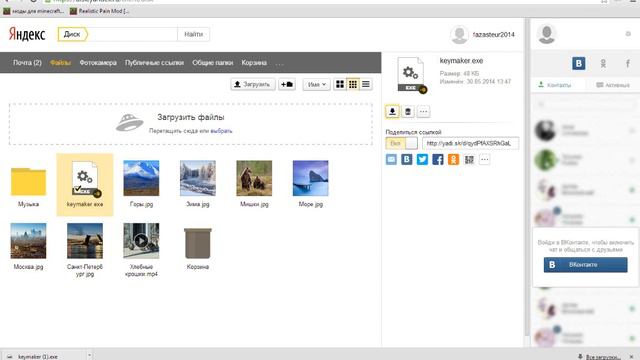Share link on Facebook icon
This screenshot has width=640, height=360.
click(x=438, y=160)
